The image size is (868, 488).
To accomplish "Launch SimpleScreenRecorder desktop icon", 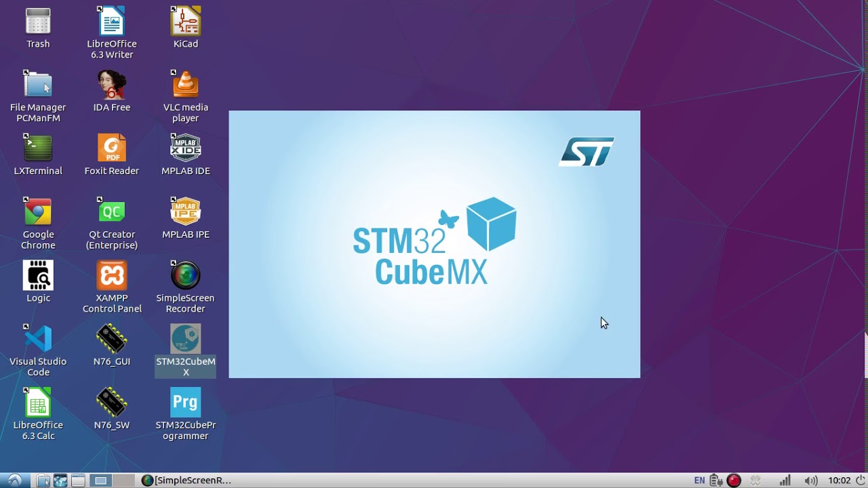I will point(185,276).
